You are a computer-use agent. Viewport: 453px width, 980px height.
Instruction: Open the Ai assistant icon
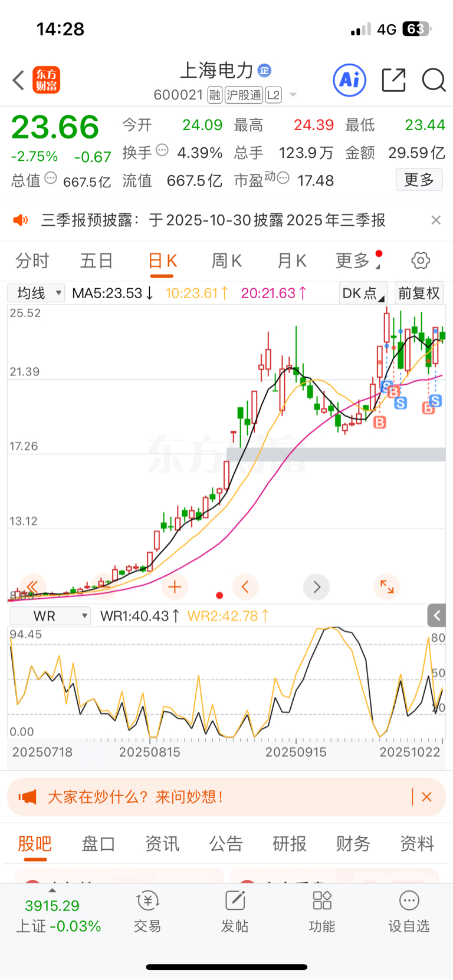click(x=350, y=80)
